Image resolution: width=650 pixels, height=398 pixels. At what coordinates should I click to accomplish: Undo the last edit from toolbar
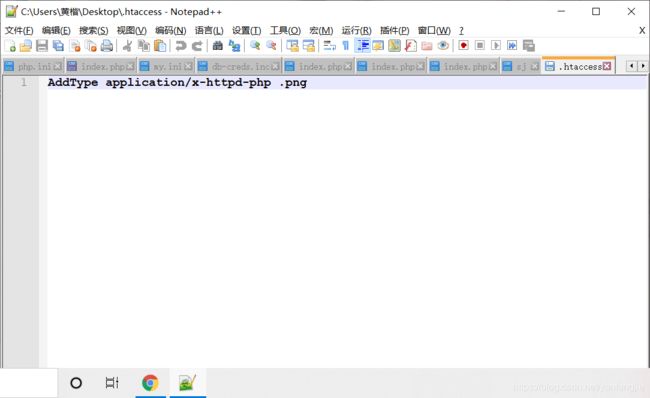[181, 46]
